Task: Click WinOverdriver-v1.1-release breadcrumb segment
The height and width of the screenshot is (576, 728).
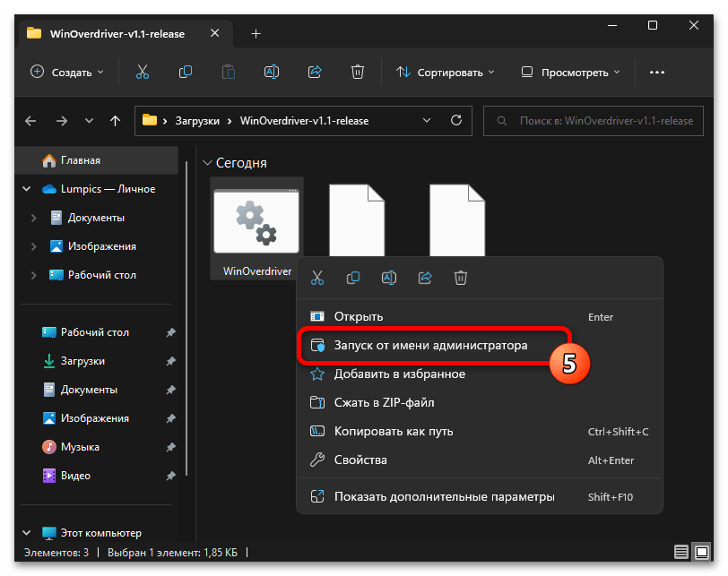Action: [x=304, y=121]
